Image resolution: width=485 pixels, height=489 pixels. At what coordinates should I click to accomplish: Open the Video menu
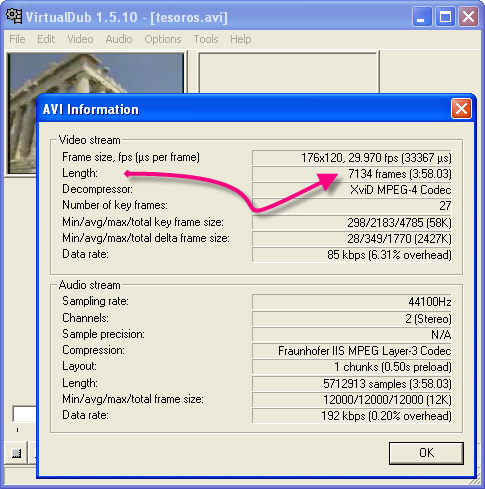pyautogui.click(x=80, y=39)
